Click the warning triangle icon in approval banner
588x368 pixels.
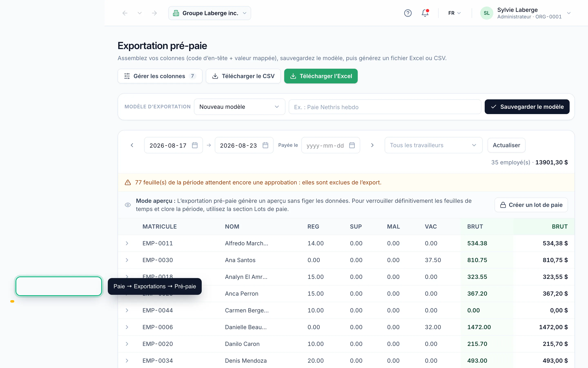pyautogui.click(x=128, y=183)
